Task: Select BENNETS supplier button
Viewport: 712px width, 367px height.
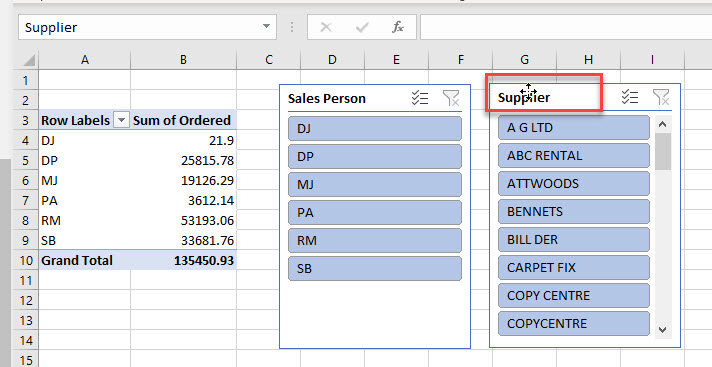Action: 574,212
